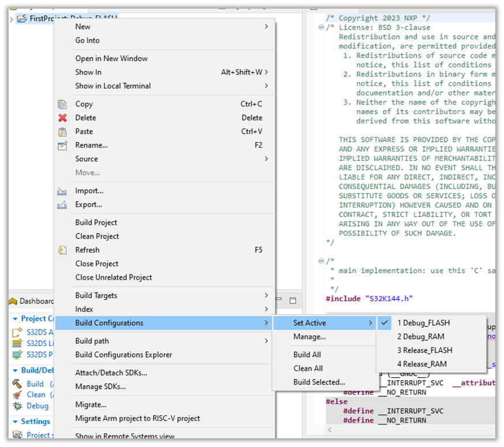Image resolution: width=504 pixels, height=447 pixels.
Task: Click the checkmark next to Debug_FLASH
Action: click(383, 322)
